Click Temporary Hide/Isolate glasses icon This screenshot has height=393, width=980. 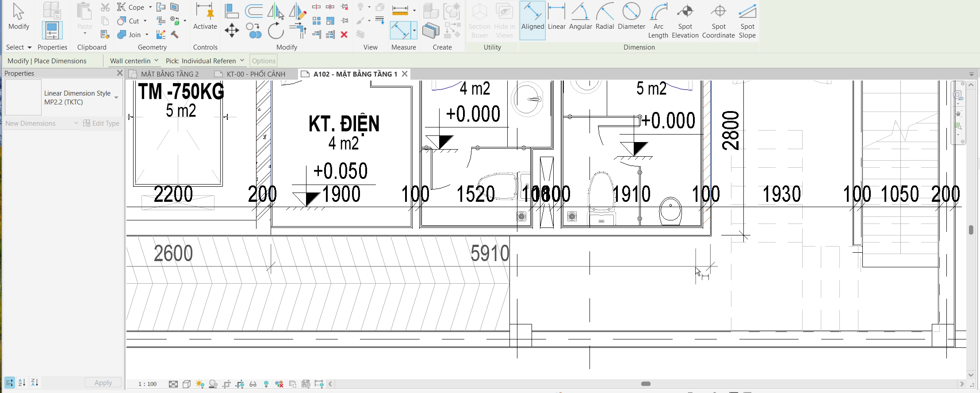tap(253, 384)
